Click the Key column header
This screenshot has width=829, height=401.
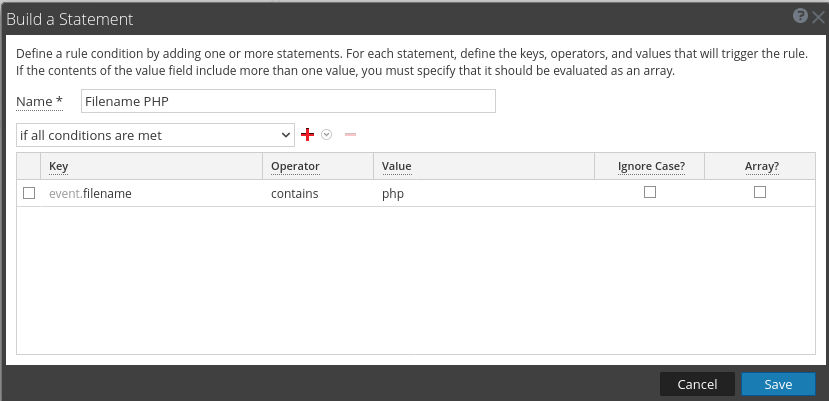(58, 166)
